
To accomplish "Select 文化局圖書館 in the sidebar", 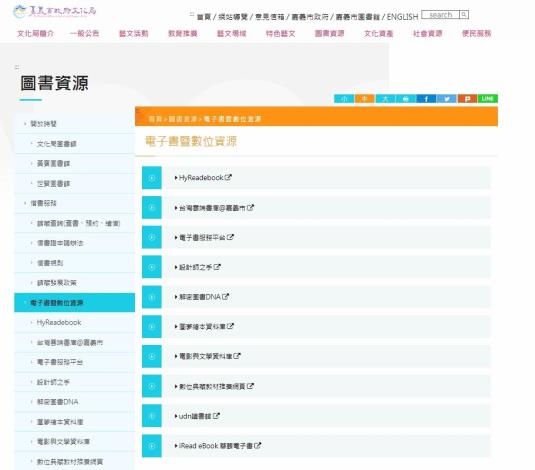I will 74,144.
